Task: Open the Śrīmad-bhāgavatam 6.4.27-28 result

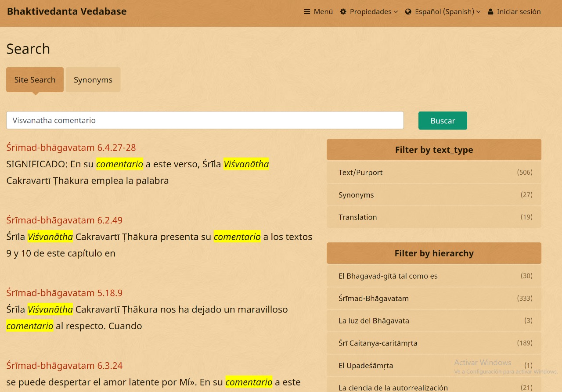Action: pyautogui.click(x=71, y=147)
